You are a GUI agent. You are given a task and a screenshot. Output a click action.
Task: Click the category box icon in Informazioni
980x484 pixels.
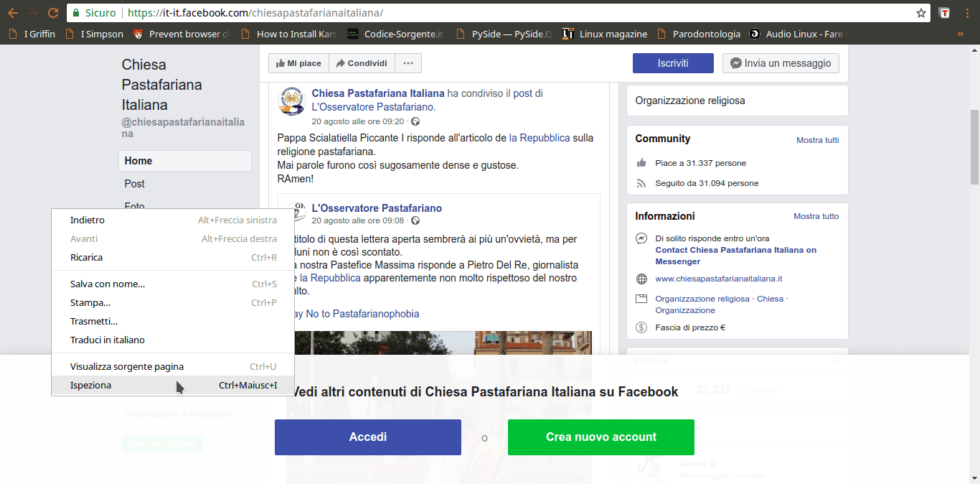click(x=641, y=299)
